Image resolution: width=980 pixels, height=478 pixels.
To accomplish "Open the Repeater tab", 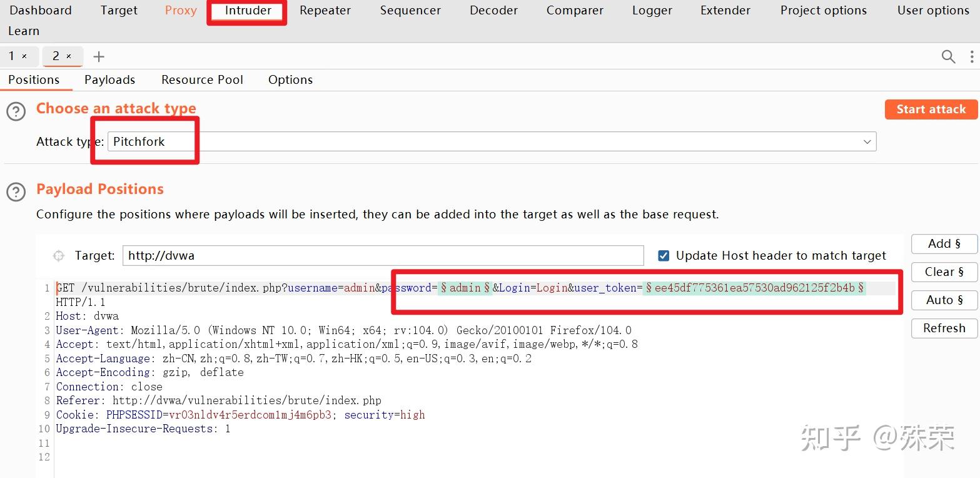I will tap(325, 10).
